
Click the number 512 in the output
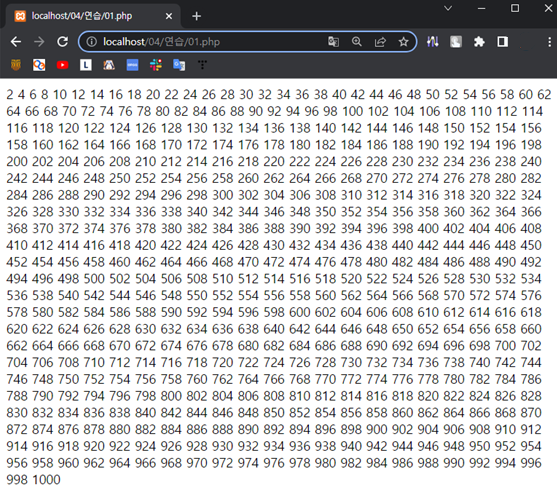pos(248,279)
